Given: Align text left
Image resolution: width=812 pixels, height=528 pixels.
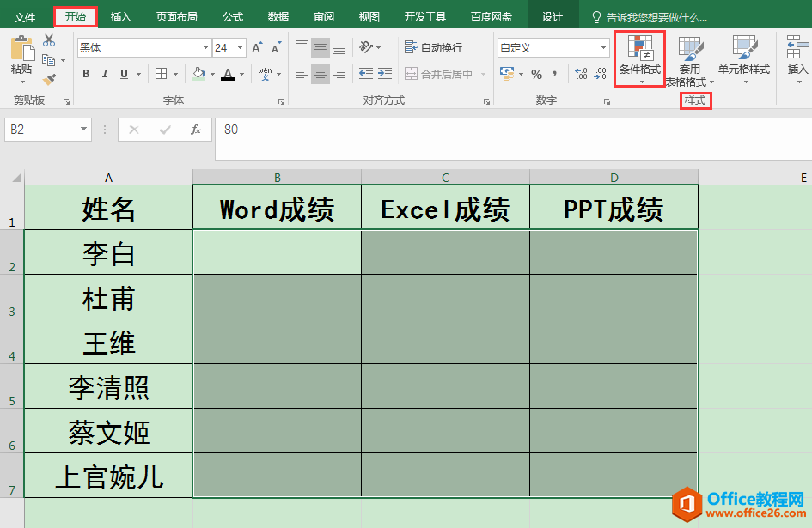Looking at the screenshot, I should [x=302, y=74].
